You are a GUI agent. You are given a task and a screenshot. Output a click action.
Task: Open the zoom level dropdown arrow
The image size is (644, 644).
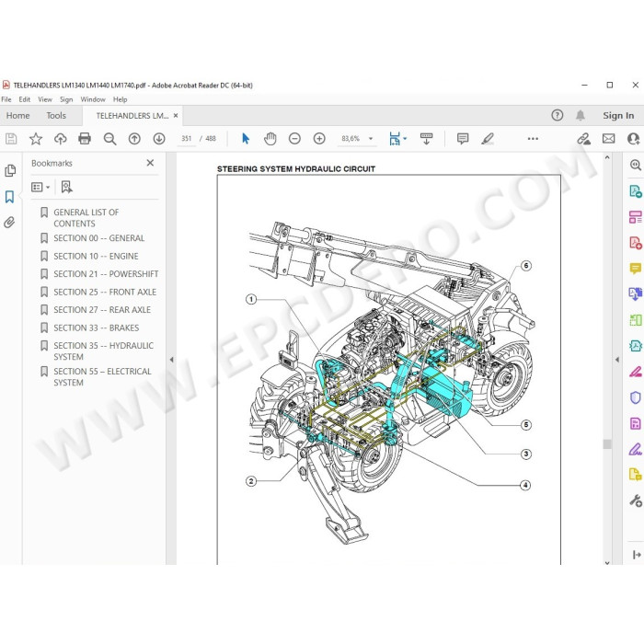[x=371, y=139]
